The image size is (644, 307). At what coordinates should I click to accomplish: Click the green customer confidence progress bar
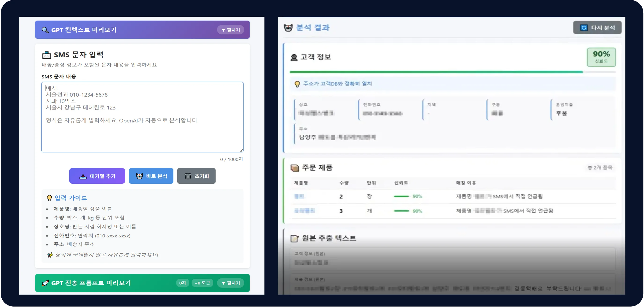pyautogui.click(x=452, y=72)
